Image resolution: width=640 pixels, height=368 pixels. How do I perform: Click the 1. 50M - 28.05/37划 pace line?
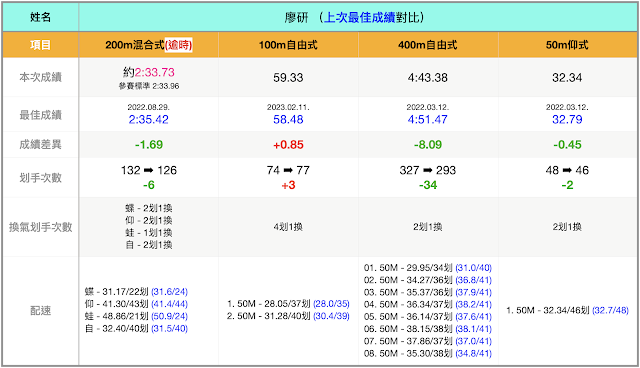[288, 304]
